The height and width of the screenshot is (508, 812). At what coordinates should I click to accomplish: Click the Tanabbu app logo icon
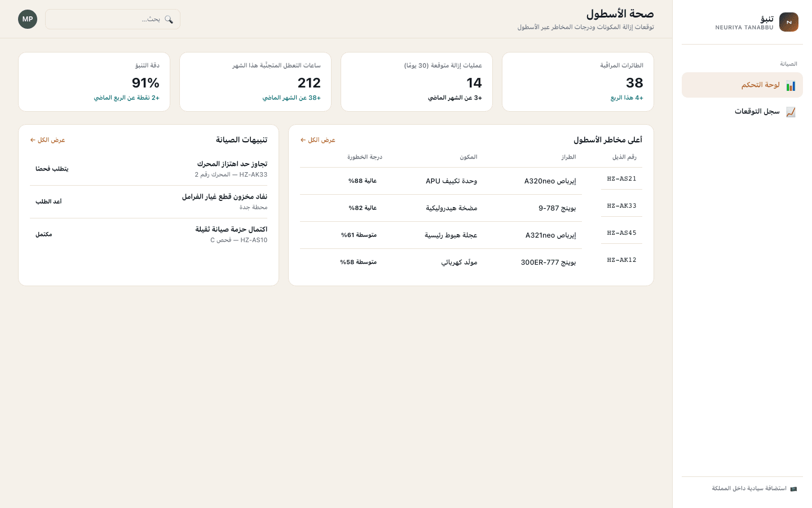[x=789, y=22]
